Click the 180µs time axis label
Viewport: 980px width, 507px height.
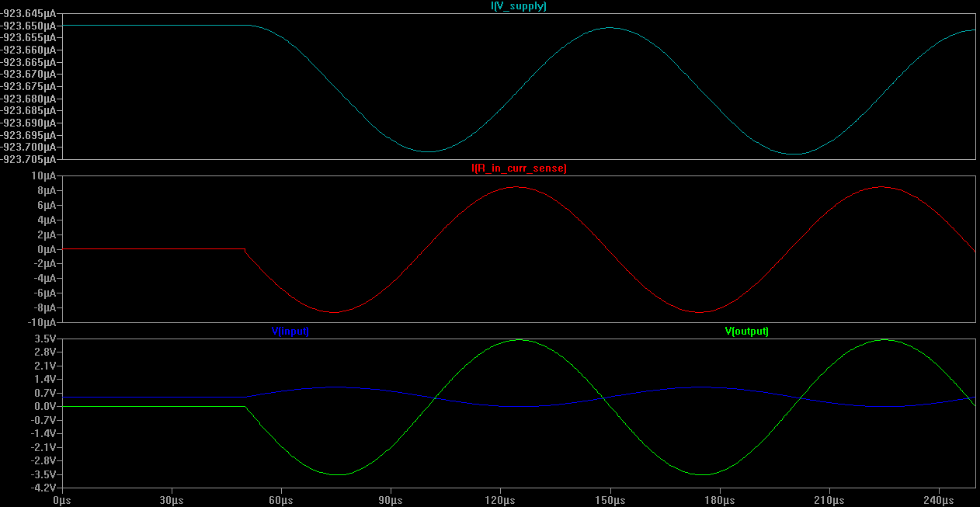point(720,500)
